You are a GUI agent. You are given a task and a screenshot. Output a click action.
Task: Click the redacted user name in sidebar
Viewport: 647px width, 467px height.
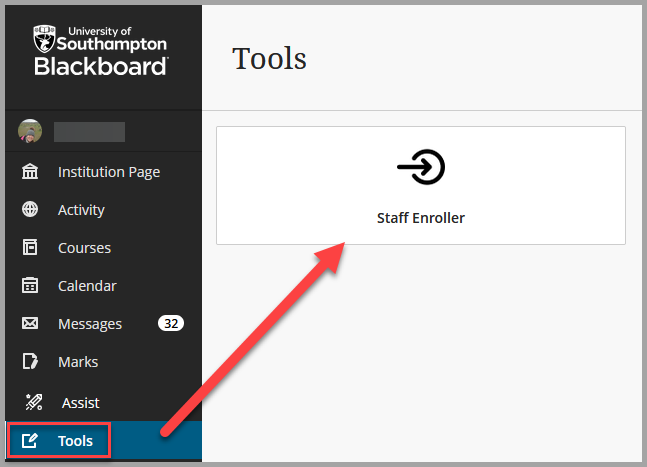click(x=90, y=132)
